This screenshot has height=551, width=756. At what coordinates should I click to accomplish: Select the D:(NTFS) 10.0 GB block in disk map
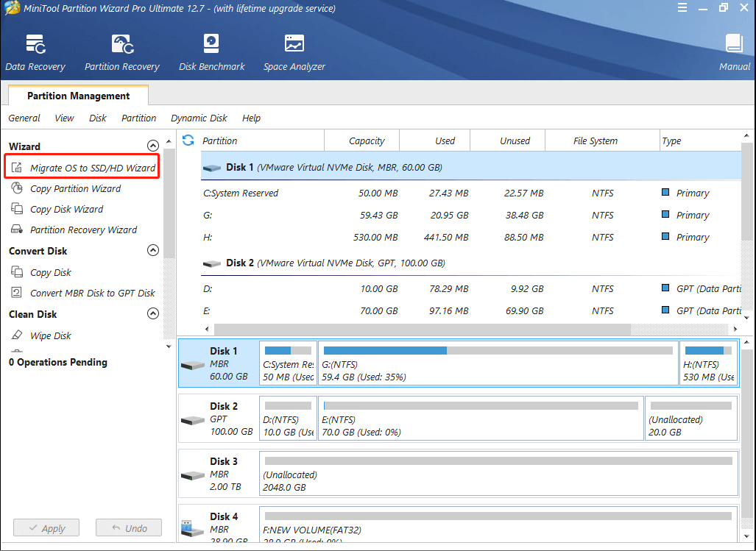(x=289, y=418)
